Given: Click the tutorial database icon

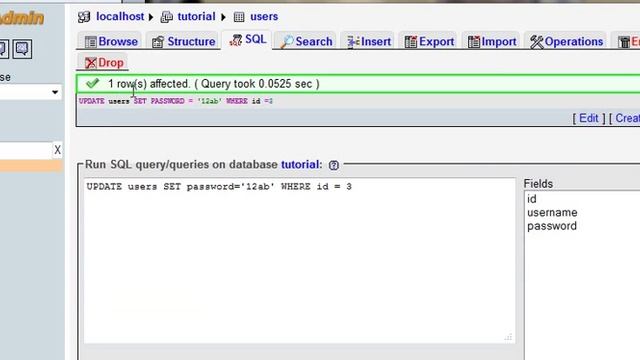Looking at the screenshot, I should point(166,17).
